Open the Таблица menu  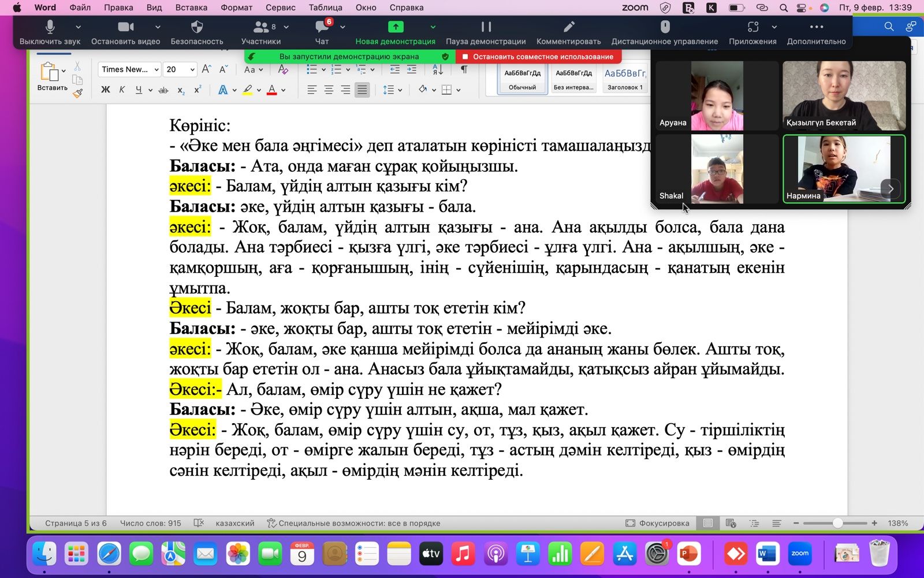tap(325, 8)
